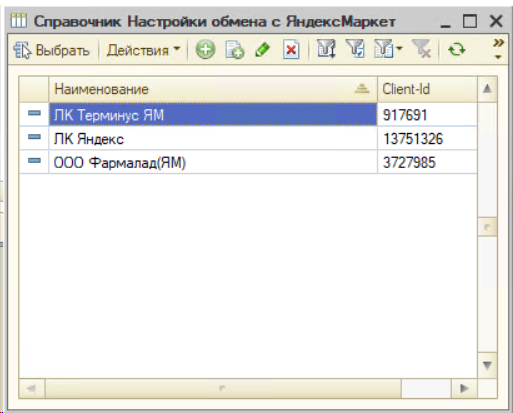This screenshot has height=413, width=513.
Task: Select the ООО Фармалад(ЯМ) row
Action: (x=248, y=162)
